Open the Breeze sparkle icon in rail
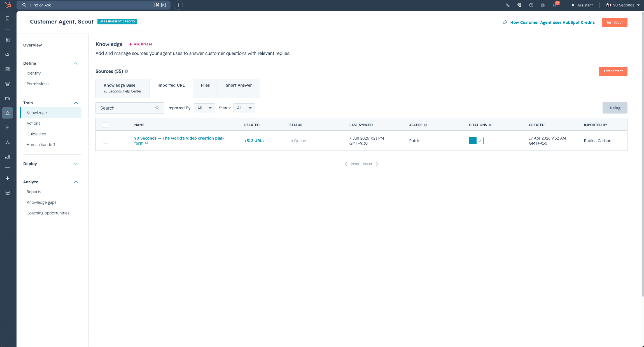This screenshot has height=347, width=644. click(x=8, y=178)
